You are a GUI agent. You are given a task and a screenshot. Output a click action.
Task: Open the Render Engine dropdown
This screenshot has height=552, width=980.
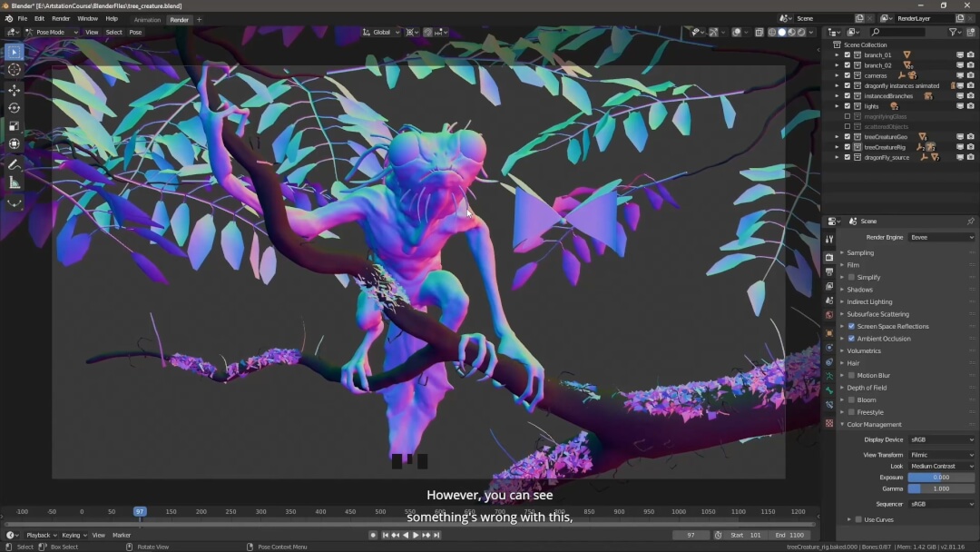click(941, 238)
